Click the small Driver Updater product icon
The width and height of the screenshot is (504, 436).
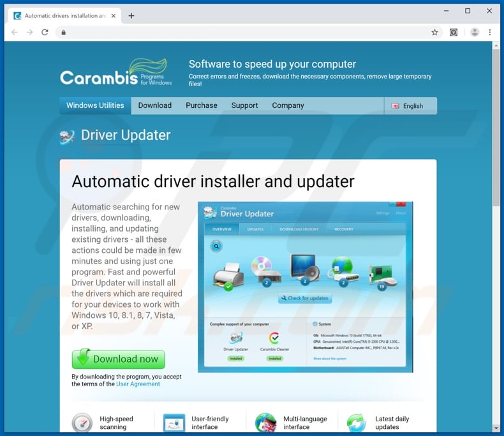point(236,338)
